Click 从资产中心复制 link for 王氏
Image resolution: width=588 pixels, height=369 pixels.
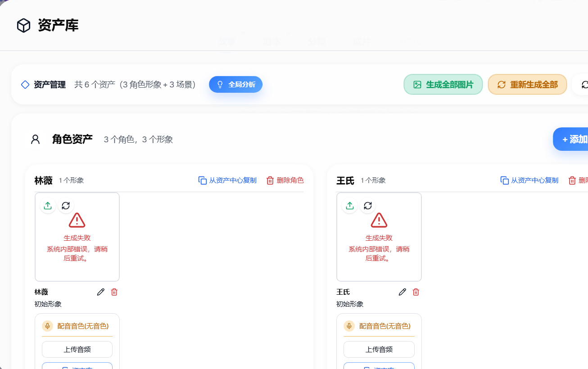[529, 180]
